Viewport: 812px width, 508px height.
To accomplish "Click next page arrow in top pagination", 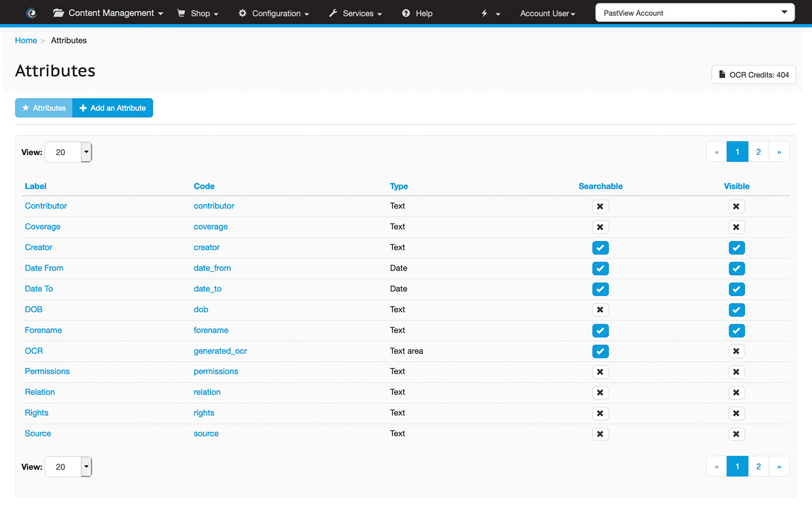I will pos(779,152).
